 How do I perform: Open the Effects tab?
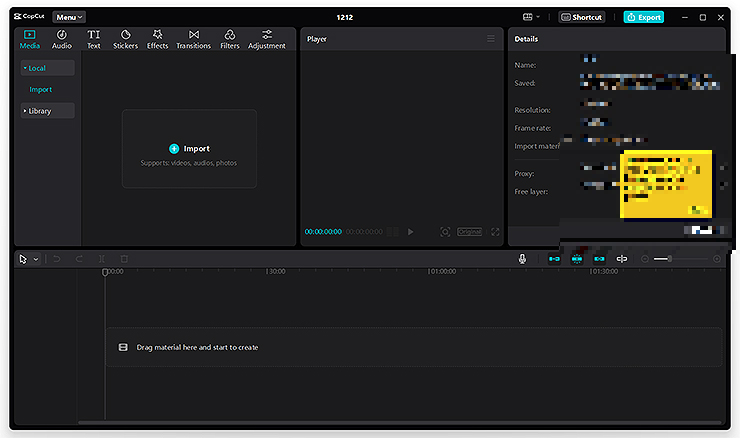point(157,40)
